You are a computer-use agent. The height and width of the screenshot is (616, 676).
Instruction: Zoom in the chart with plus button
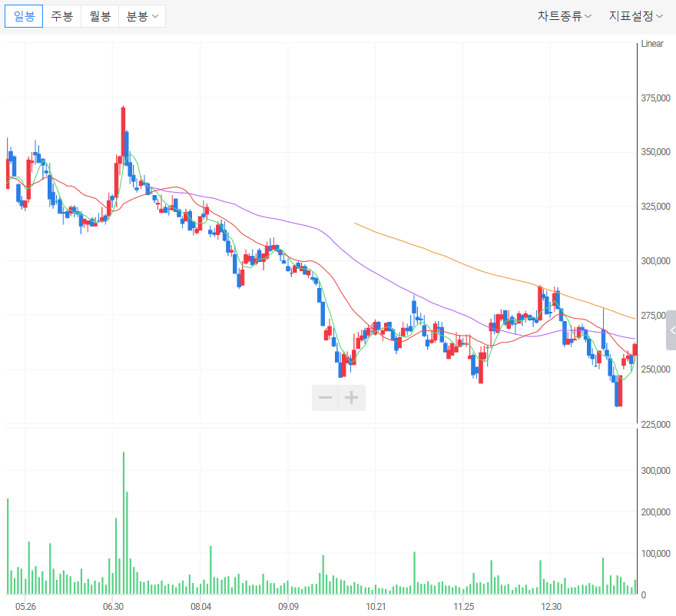(352, 397)
